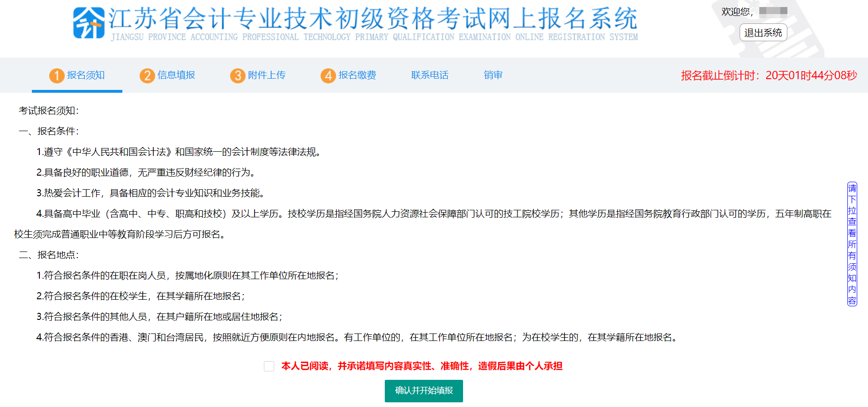Tick the 本人已阅读 agreement checkbox
This screenshot has width=868, height=407.
pyautogui.click(x=269, y=366)
